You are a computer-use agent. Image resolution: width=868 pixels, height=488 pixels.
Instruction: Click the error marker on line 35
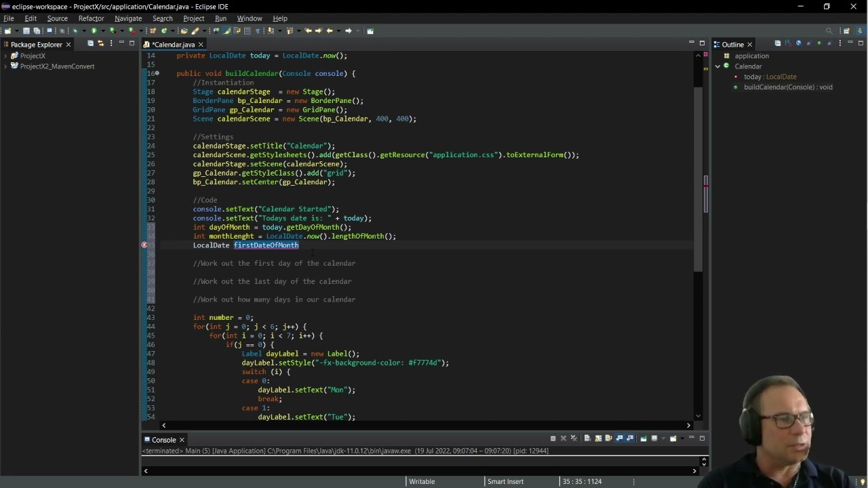click(144, 245)
